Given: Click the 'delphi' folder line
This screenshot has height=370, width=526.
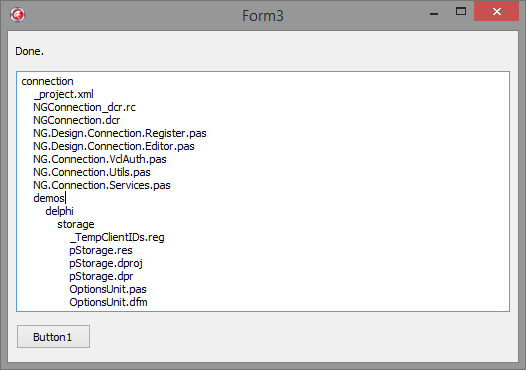Looking at the screenshot, I should [59, 211].
